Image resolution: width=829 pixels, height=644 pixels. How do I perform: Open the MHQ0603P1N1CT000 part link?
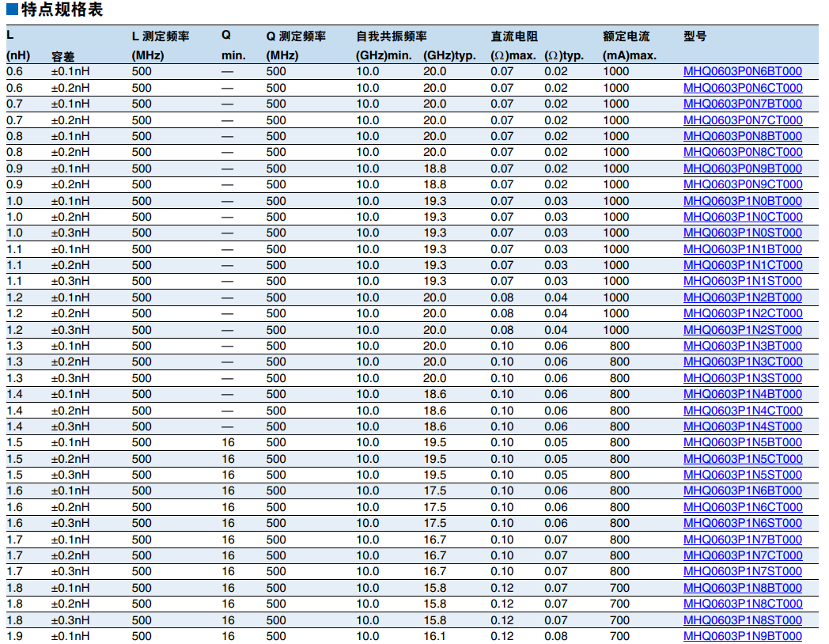743,265
